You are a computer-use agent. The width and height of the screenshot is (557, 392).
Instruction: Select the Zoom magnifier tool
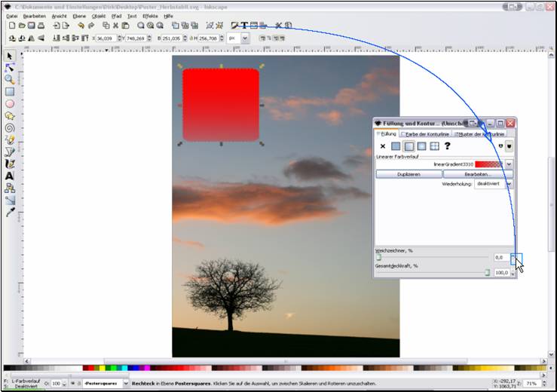(10, 79)
